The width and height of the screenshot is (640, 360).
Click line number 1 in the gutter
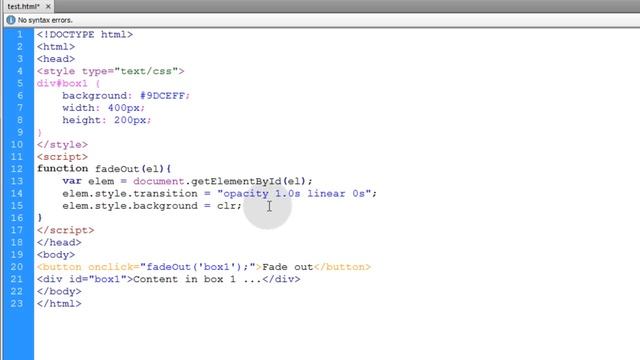tap(20, 34)
